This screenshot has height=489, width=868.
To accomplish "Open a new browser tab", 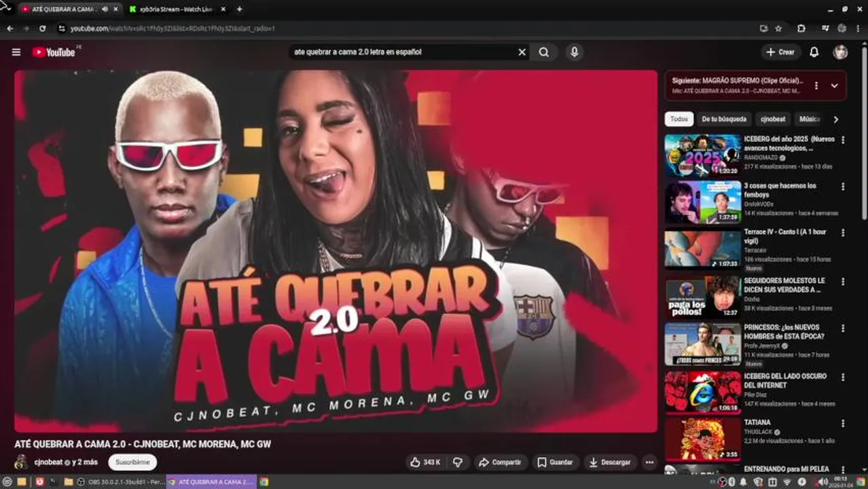I will 239,9.
